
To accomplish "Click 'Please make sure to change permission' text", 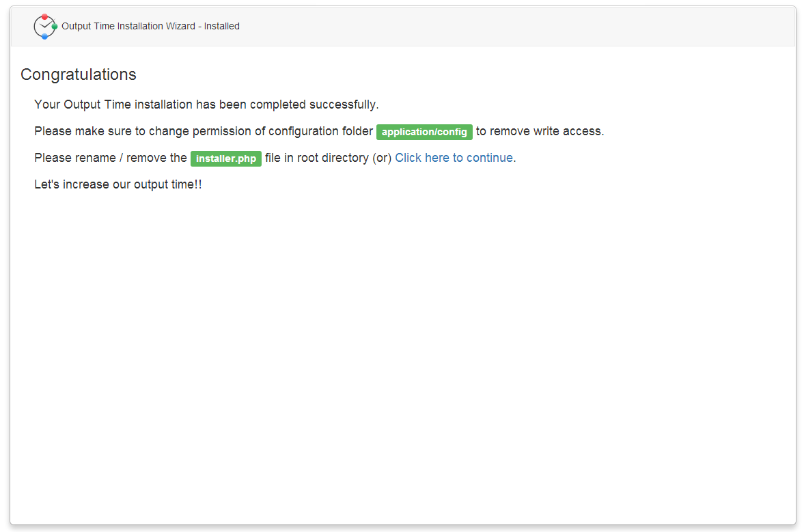I will tap(143, 131).
